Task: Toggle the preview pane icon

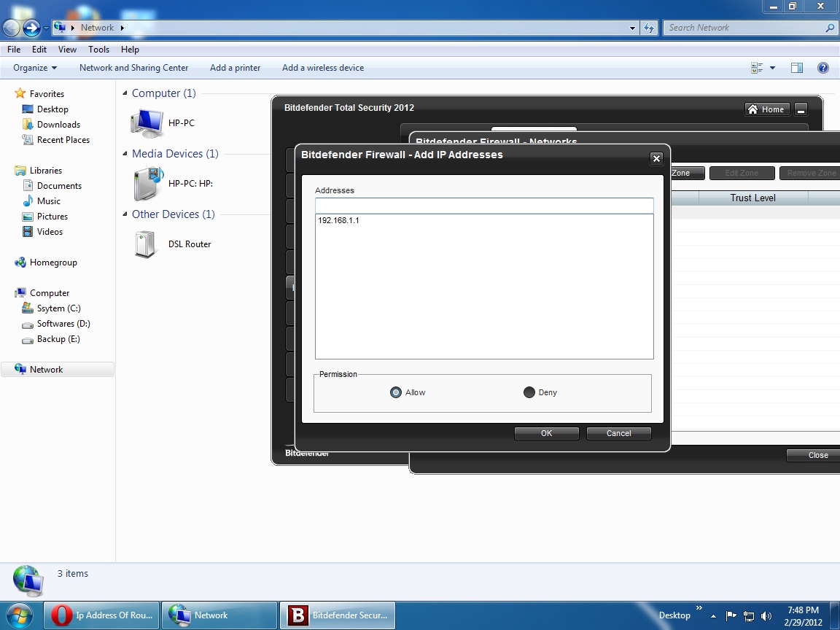Action: pos(796,68)
